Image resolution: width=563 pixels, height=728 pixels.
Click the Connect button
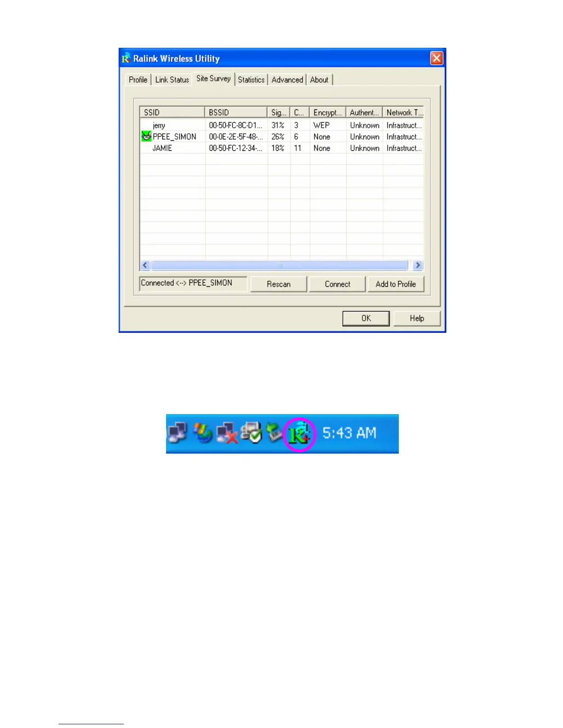tap(338, 284)
